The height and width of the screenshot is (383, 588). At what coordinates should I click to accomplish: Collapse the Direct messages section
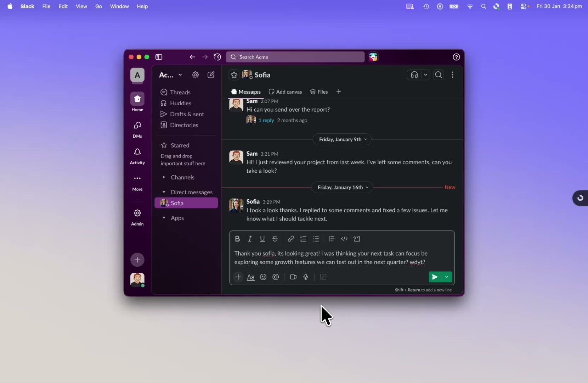coord(164,193)
